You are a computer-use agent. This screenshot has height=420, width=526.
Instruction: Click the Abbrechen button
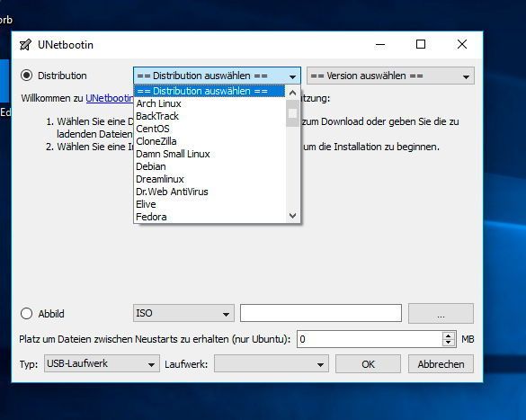[441, 364]
